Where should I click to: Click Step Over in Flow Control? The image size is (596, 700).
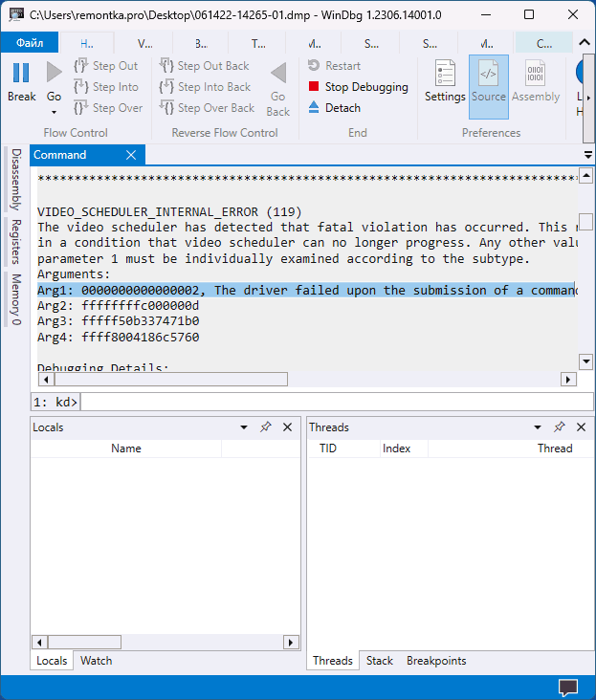tap(108, 108)
